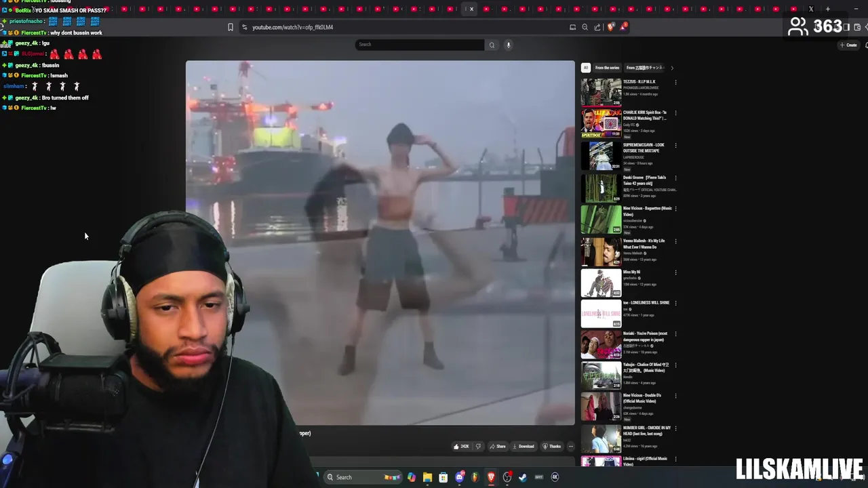This screenshot has width=868, height=488.
Task: Open Brave browser taskbar icon
Action: click(x=491, y=477)
